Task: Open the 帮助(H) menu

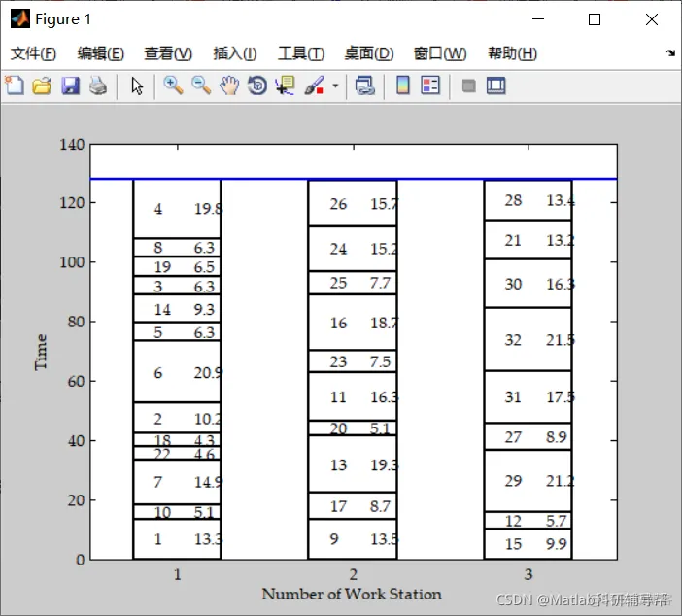Action: (x=513, y=53)
